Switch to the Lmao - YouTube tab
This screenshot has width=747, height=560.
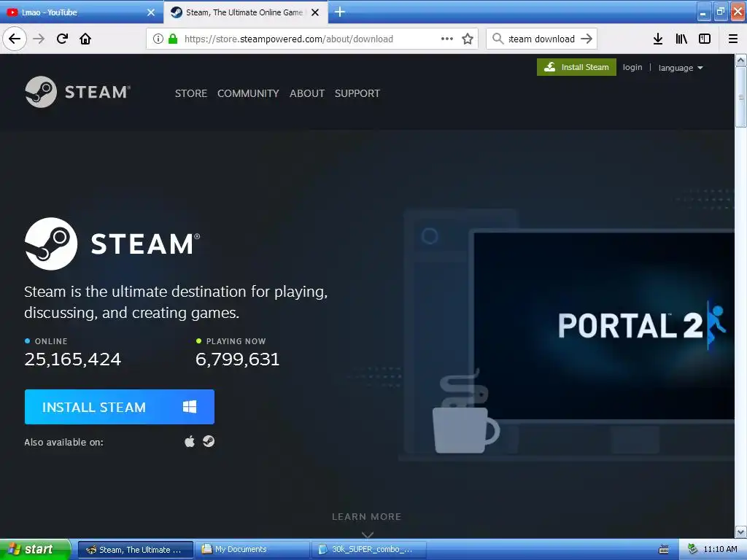76,12
